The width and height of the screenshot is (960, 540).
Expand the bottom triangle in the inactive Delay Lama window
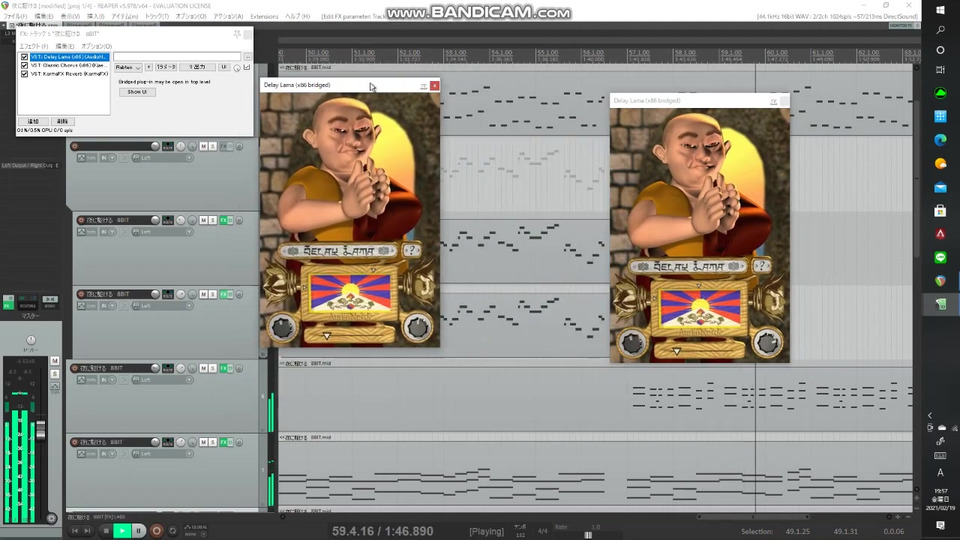[x=677, y=351]
